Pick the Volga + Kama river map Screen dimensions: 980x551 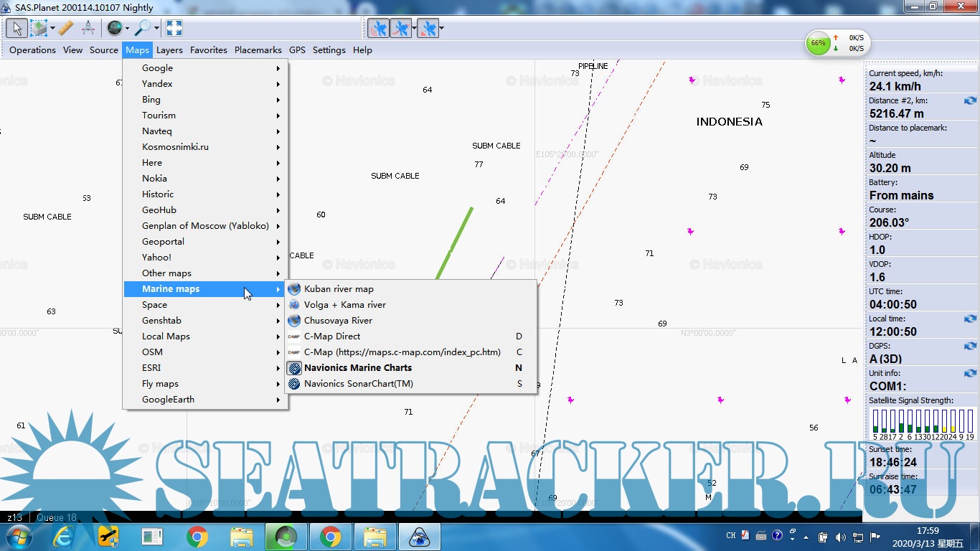pyautogui.click(x=345, y=305)
